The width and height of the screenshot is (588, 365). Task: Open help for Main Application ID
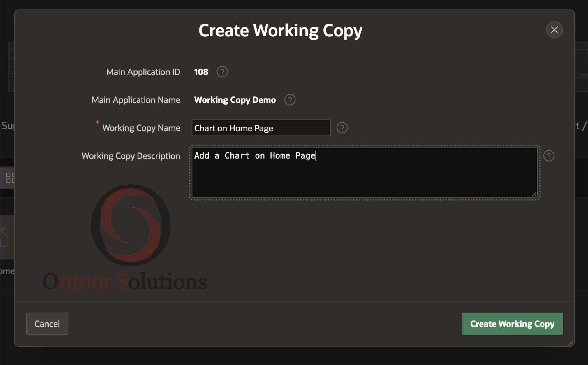tap(222, 72)
